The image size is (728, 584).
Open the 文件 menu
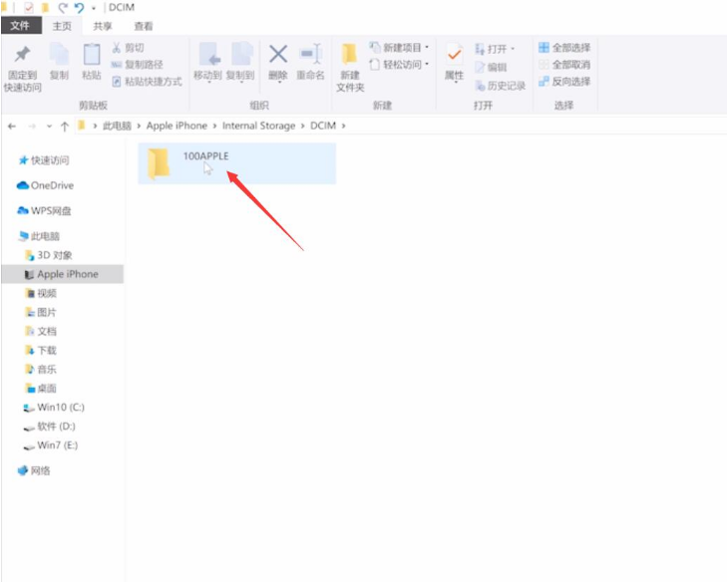pyautogui.click(x=20, y=27)
